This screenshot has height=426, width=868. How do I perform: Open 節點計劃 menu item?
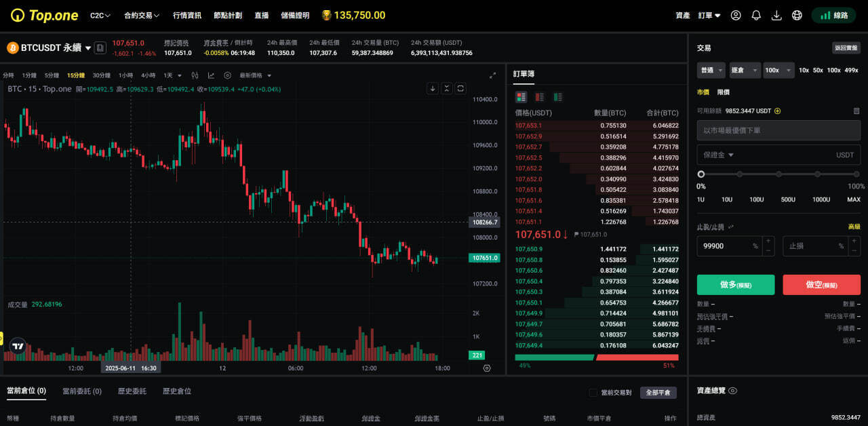(227, 15)
